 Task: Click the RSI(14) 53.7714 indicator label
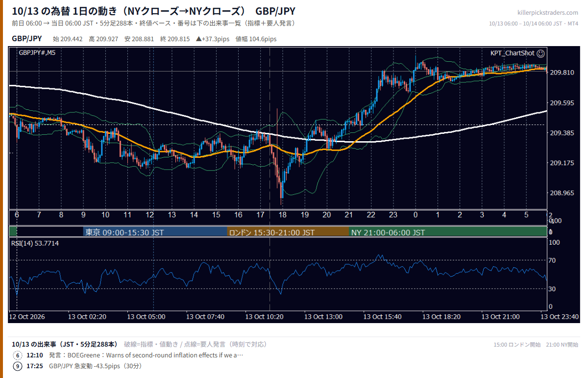click(x=34, y=243)
